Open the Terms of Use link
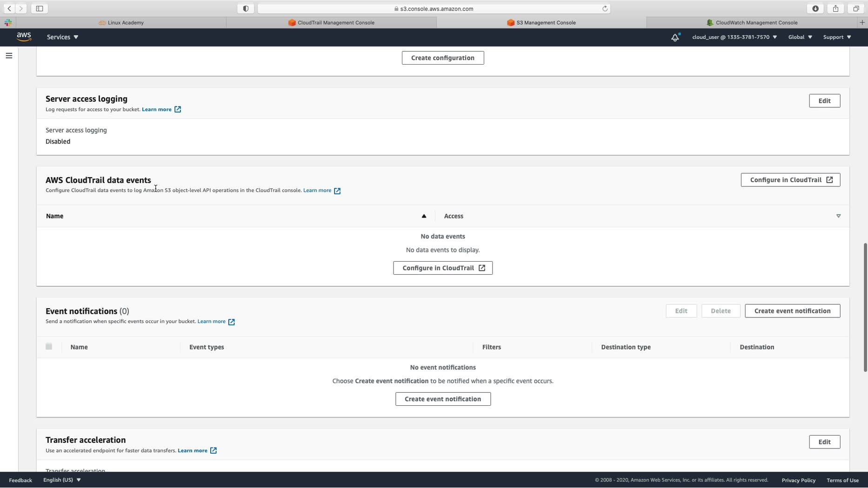 coord(842,480)
